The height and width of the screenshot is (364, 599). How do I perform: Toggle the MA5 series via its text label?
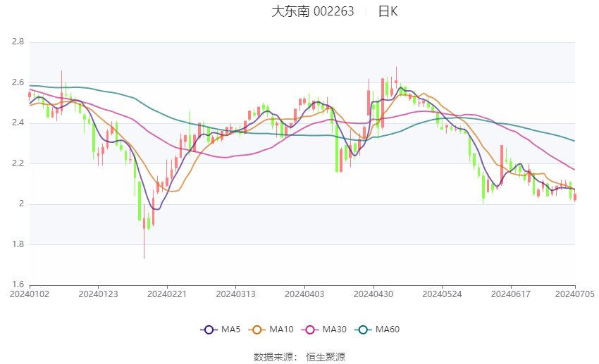230,330
